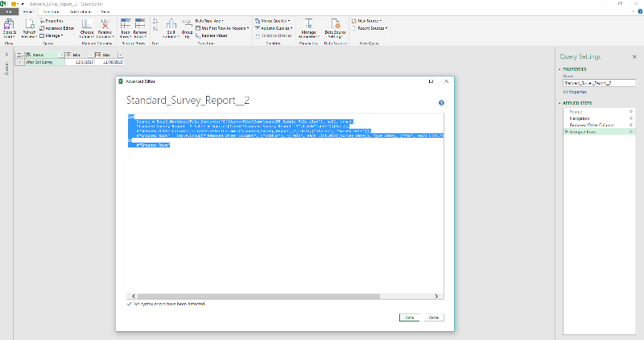Open the All Properties link

[573, 92]
